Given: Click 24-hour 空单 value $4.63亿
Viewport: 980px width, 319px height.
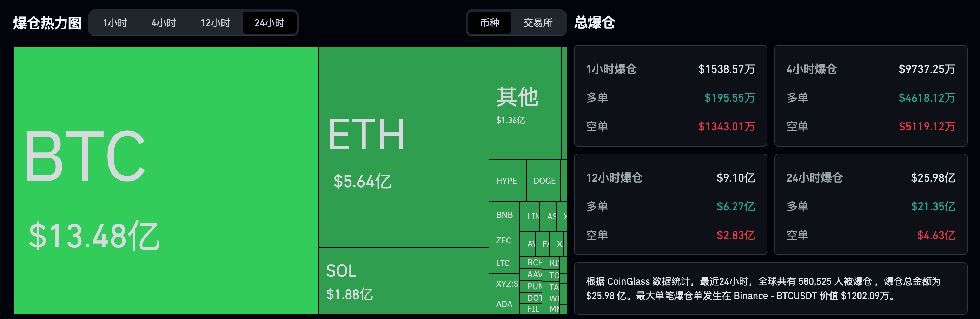Looking at the screenshot, I should click(936, 235).
